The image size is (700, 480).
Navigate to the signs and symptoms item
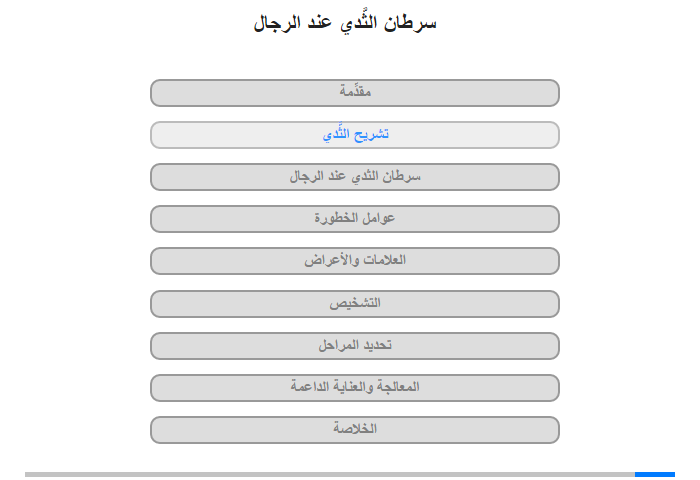[x=355, y=261]
